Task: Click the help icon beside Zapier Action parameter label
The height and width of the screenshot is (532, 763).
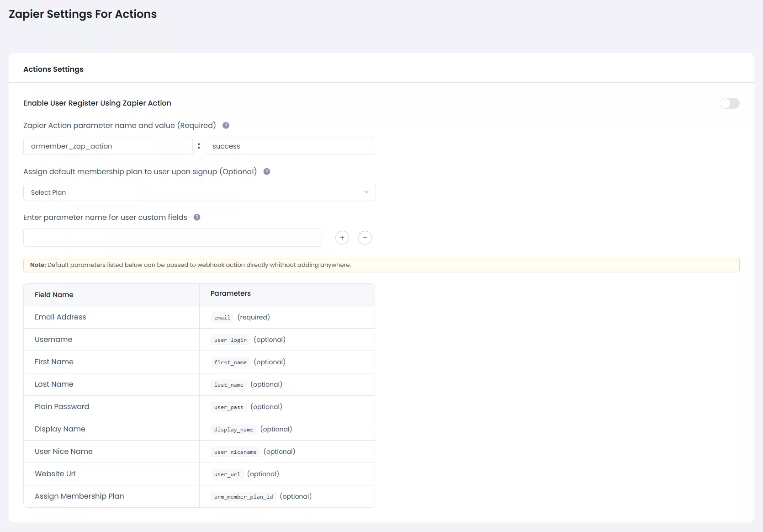Action: point(226,125)
